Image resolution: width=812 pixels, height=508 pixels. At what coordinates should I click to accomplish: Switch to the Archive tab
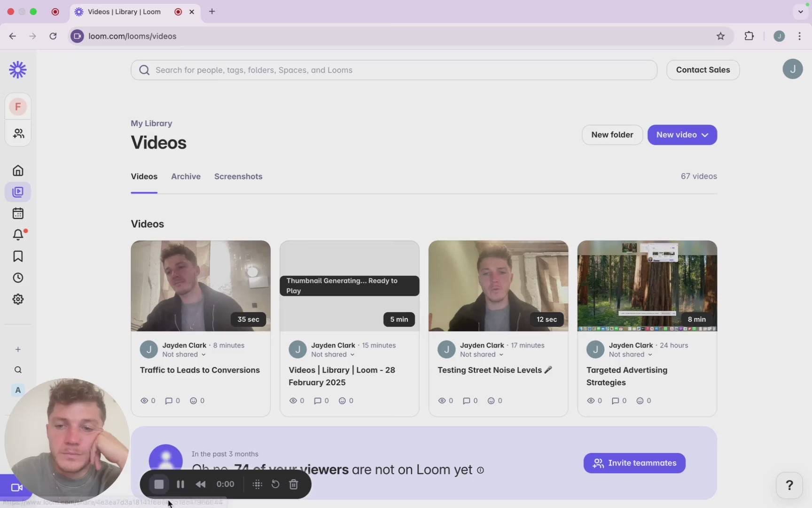coord(186,176)
